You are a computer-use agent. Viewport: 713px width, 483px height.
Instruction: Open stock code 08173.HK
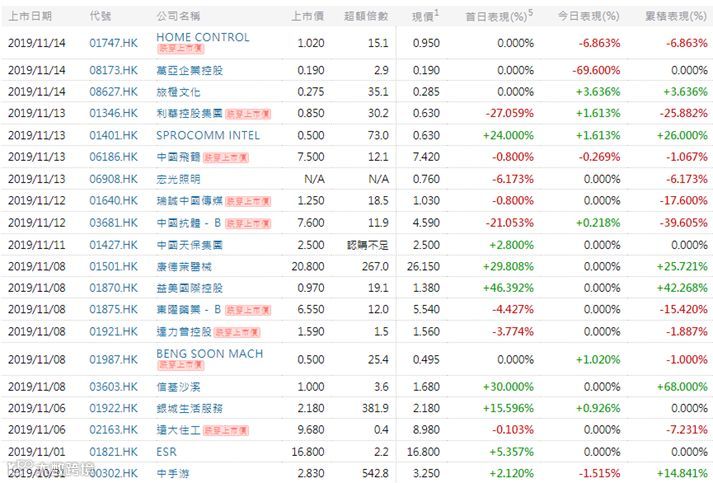coord(114,70)
